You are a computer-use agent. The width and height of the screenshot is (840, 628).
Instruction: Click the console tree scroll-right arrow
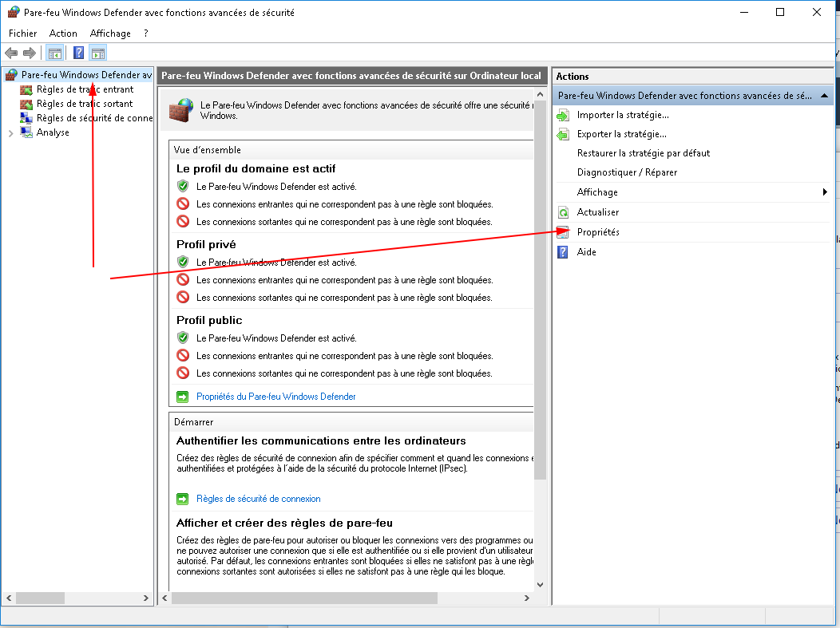coord(145,598)
